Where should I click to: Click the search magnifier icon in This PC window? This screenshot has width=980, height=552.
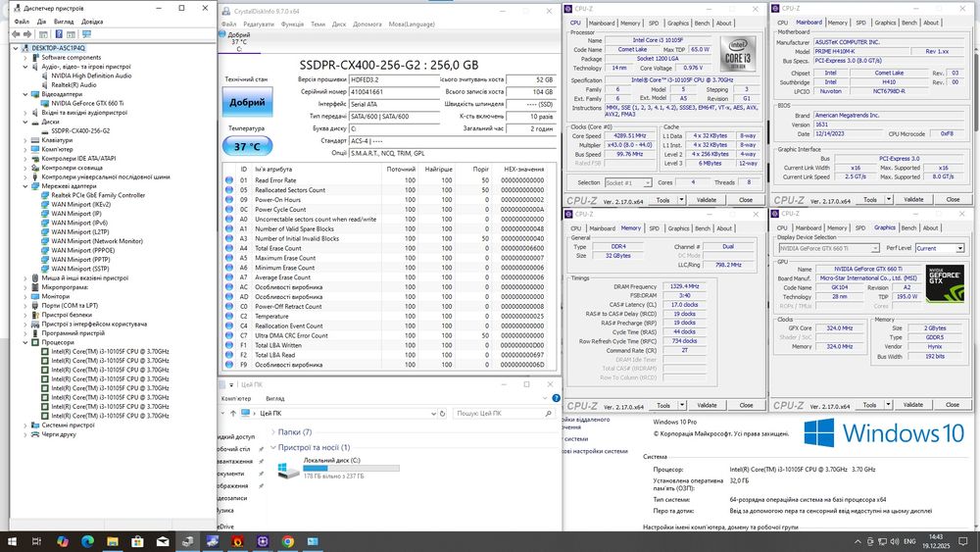[548, 413]
